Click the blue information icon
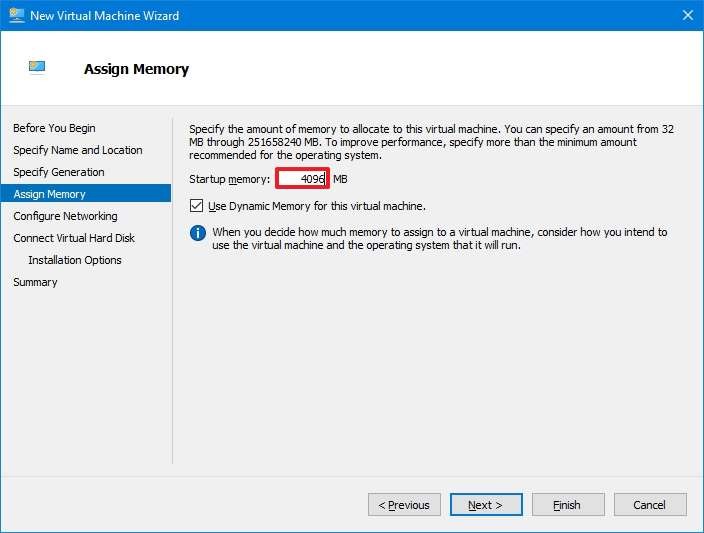The image size is (704, 533). pos(198,233)
